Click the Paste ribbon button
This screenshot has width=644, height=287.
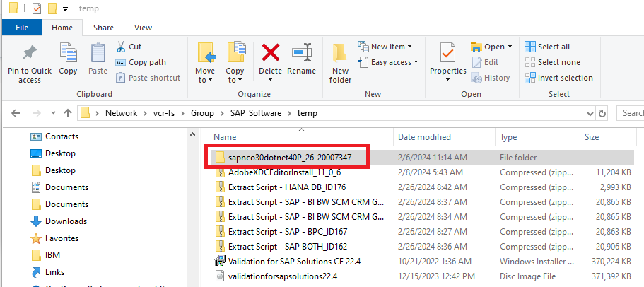pos(98,60)
